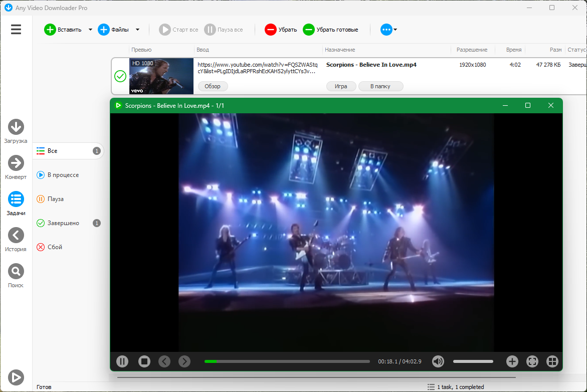Click the Обзор button
Screen dimensions: 587x392
[212, 86]
